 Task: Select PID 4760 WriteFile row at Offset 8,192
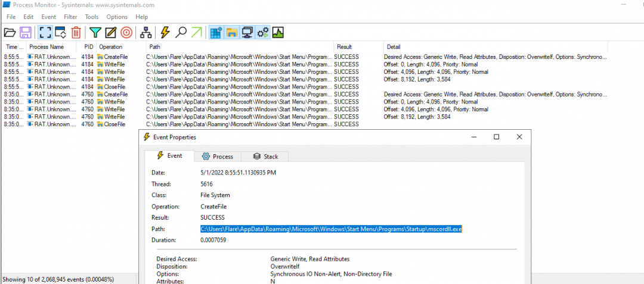click(305, 117)
